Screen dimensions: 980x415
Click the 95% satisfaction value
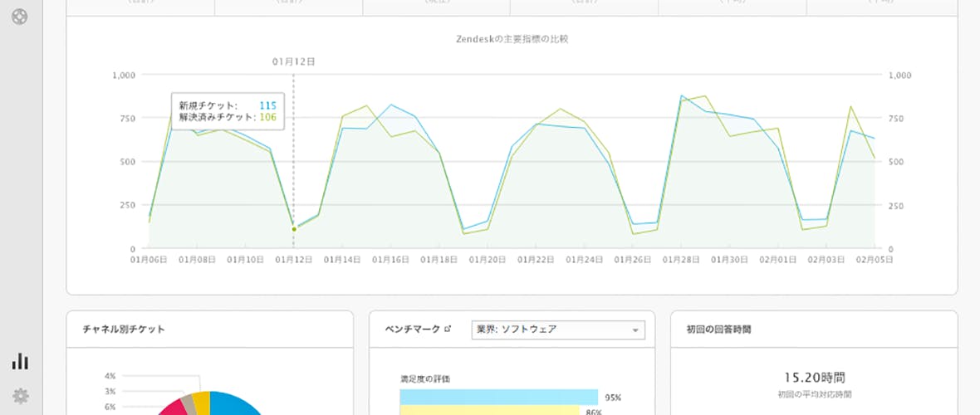pos(613,398)
